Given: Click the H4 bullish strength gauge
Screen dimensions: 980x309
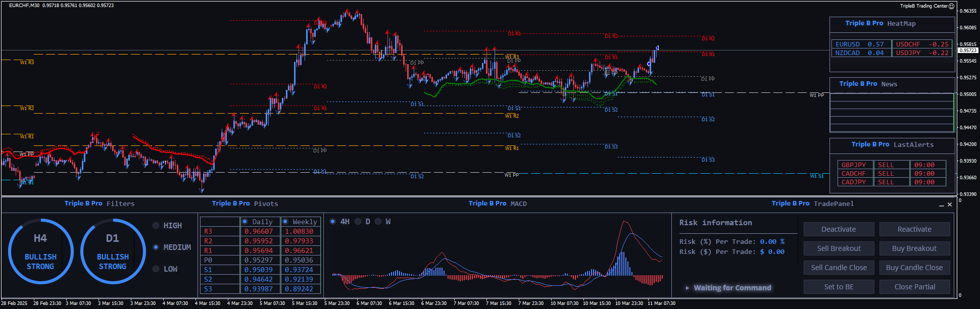Looking at the screenshot, I should coord(40,251).
